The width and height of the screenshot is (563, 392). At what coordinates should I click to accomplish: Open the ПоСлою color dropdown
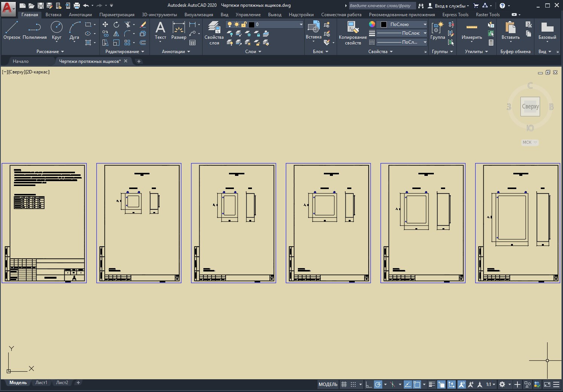coord(403,24)
